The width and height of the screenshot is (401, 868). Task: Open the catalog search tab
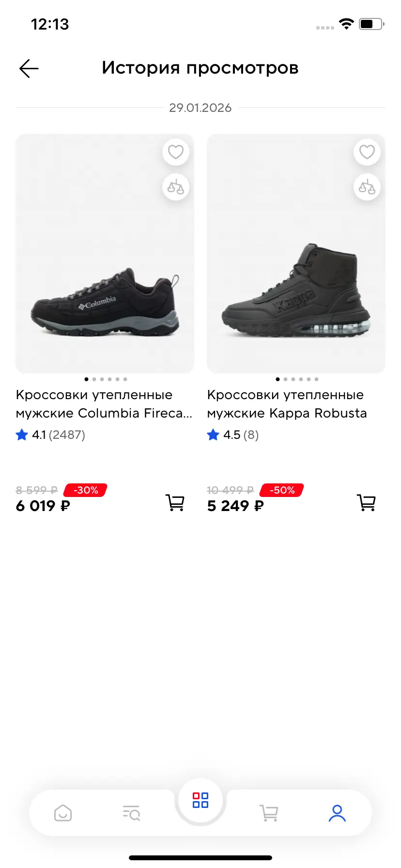tap(131, 813)
